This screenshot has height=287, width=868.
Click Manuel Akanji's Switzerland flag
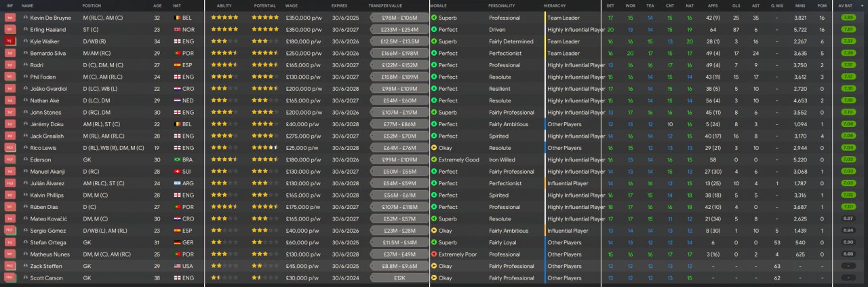(x=178, y=172)
